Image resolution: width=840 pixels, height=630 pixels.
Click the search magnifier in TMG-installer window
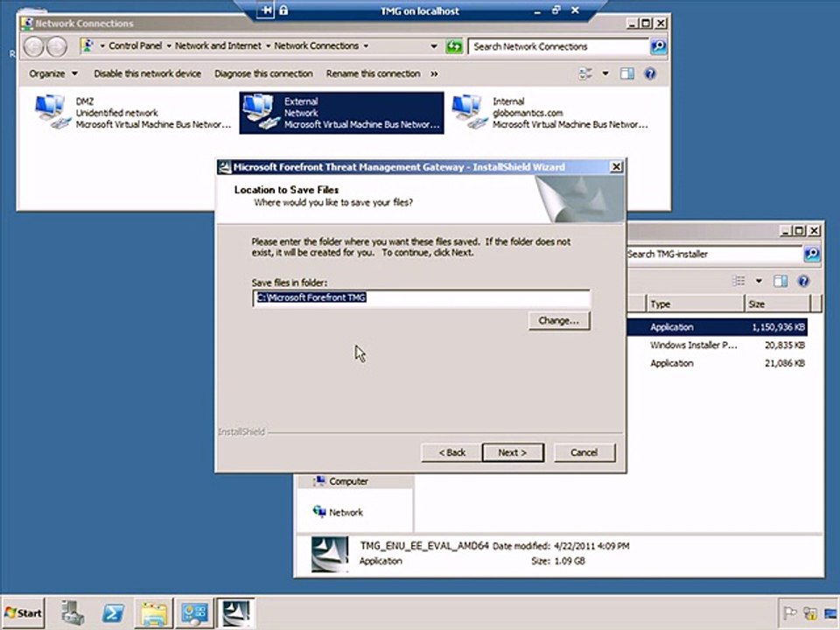(812, 254)
